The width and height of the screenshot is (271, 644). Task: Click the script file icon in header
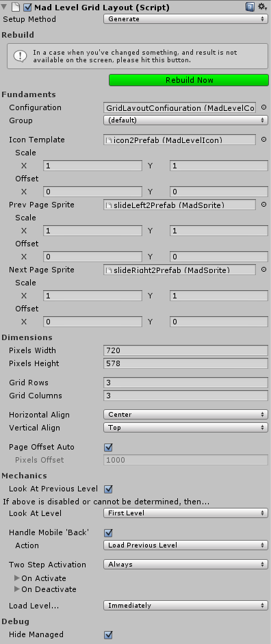tap(16, 8)
